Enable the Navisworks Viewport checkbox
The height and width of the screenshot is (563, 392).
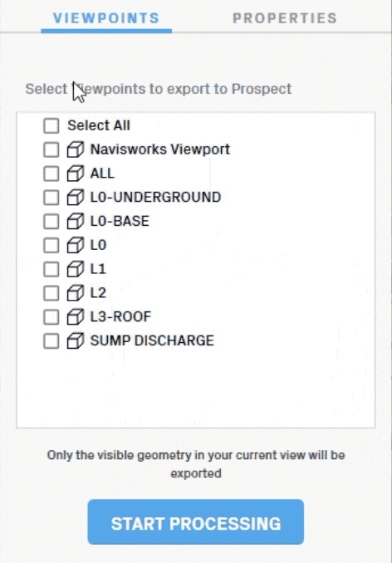point(51,149)
